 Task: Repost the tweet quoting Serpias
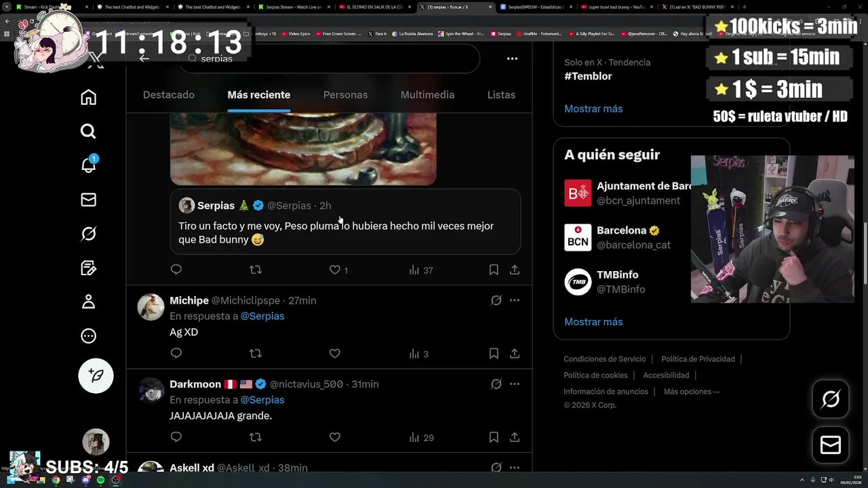point(255,270)
